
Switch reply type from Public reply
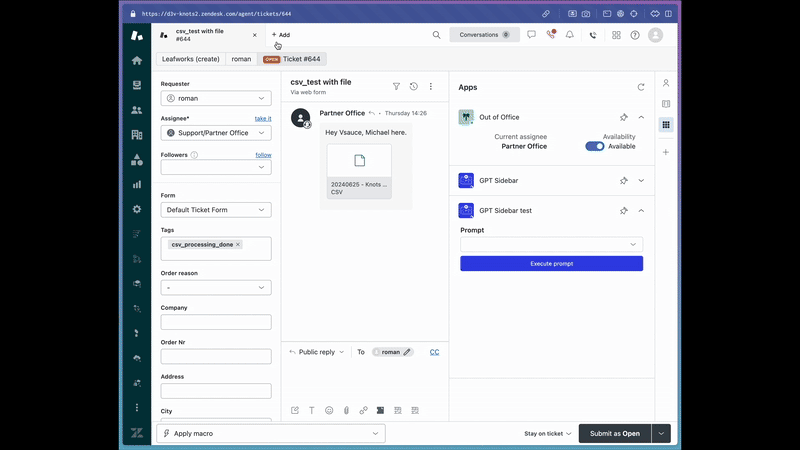coord(317,352)
